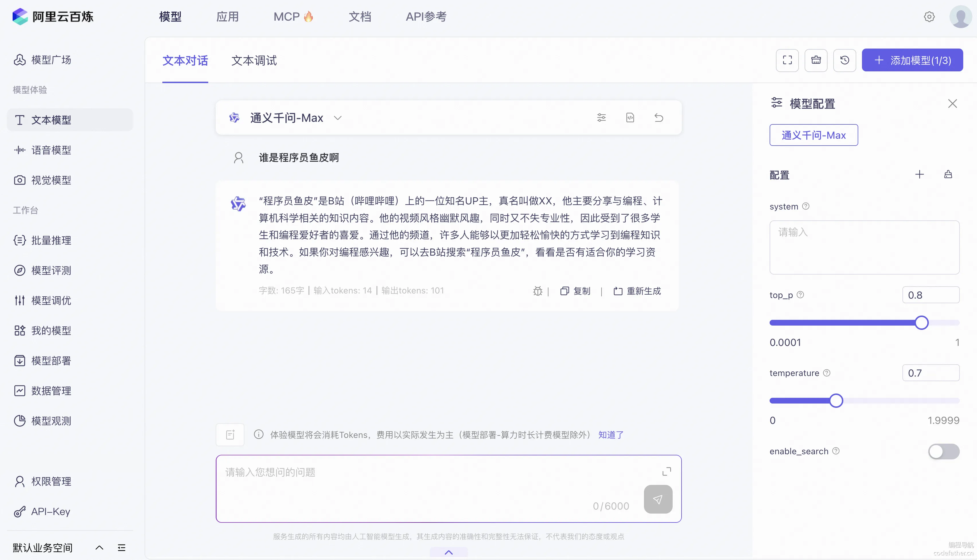Viewport: 977px width, 560px height.
Task: Click the 复制 copy button
Action: [575, 291]
